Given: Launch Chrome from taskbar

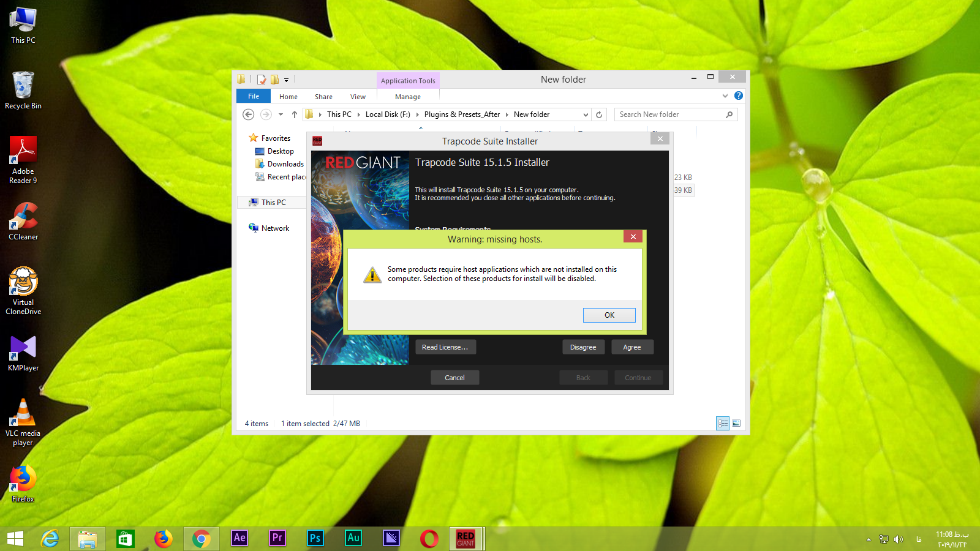Looking at the screenshot, I should [202, 539].
